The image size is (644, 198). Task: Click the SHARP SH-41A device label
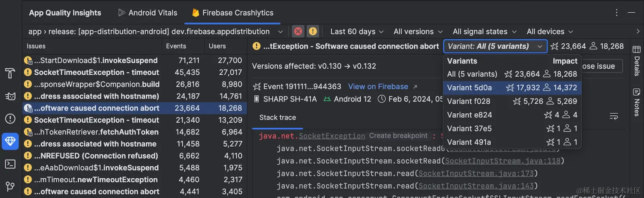pyautogui.click(x=290, y=99)
